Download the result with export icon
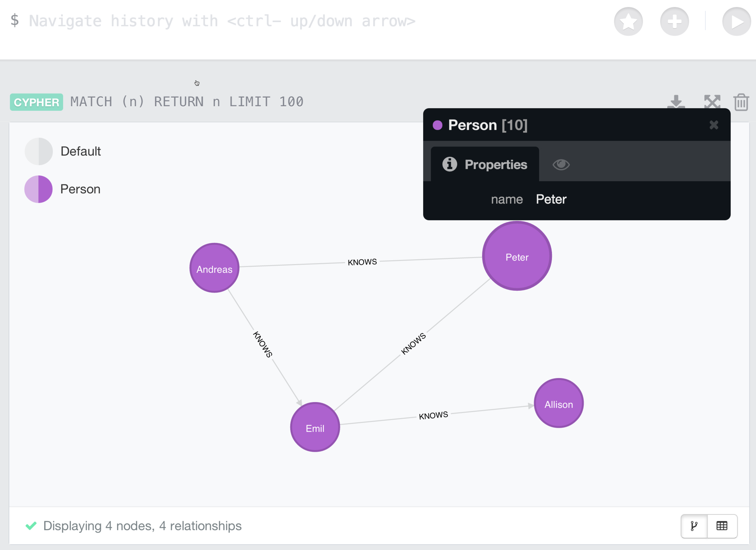The width and height of the screenshot is (756, 550). click(676, 102)
